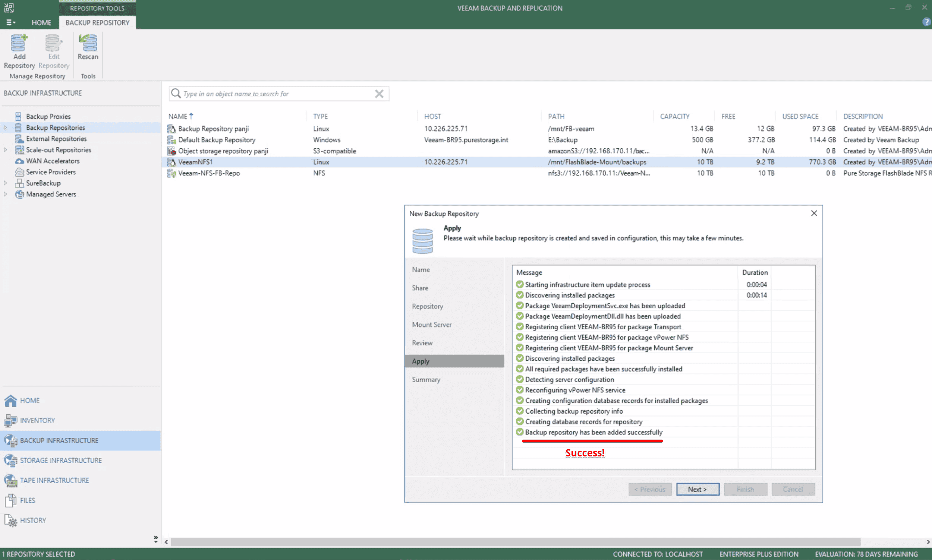Click the horizontal scrollbar right arrow

coord(928,542)
